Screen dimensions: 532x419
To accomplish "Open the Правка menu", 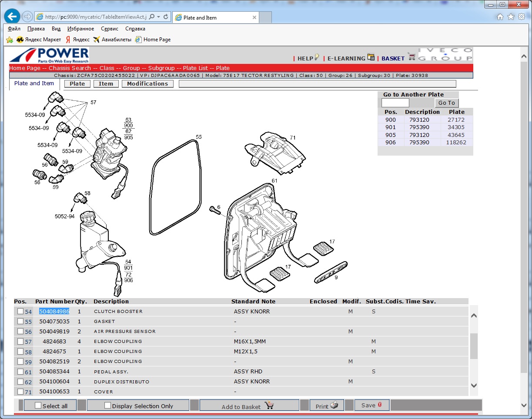I will pyautogui.click(x=36, y=29).
